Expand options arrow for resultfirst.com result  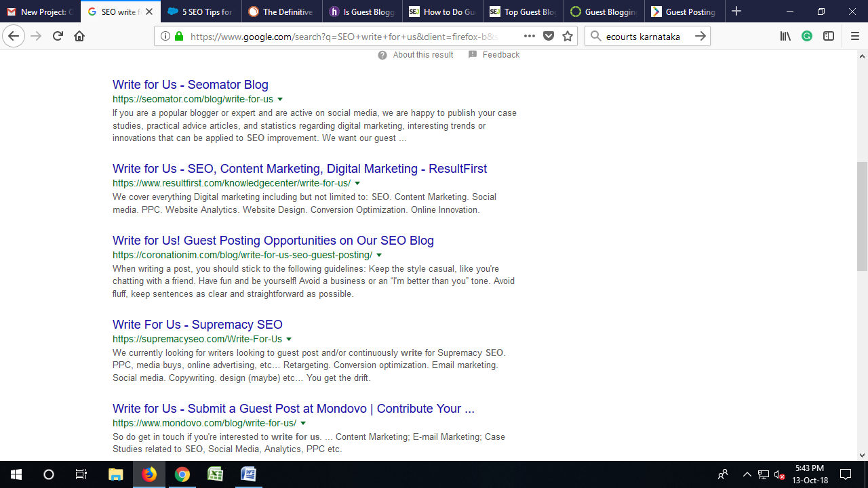coord(357,184)
